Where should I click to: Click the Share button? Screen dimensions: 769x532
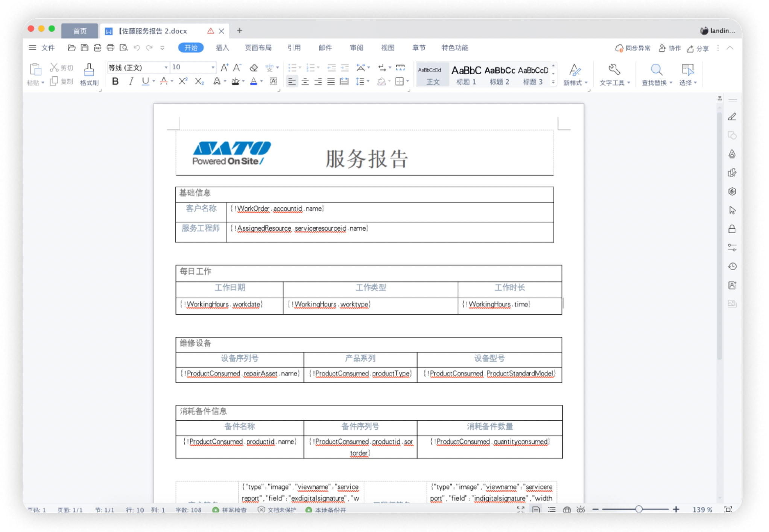698,48
